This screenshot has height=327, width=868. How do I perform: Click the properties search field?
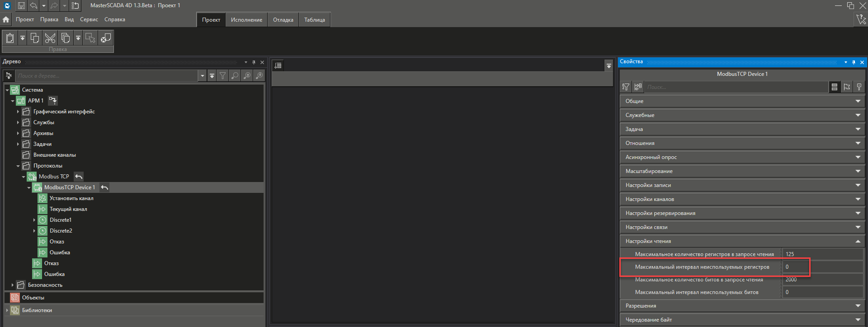[x=736, y=87]
